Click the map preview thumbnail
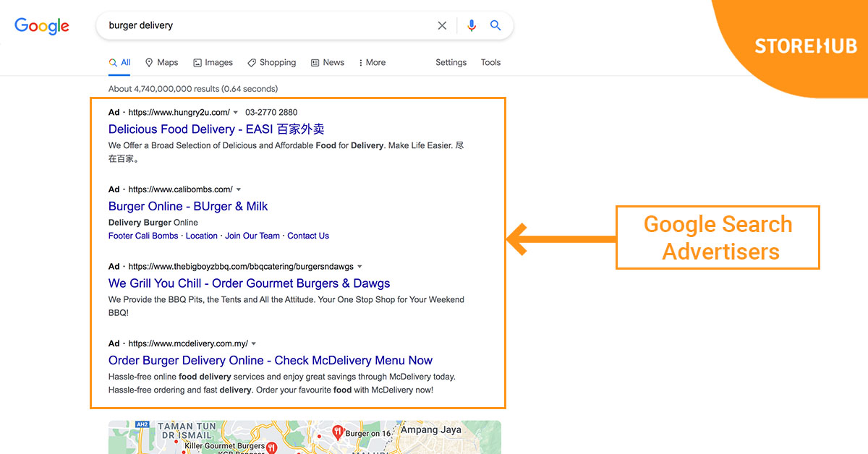This screenshot has height=454, width=868. (x=305, y=437)
